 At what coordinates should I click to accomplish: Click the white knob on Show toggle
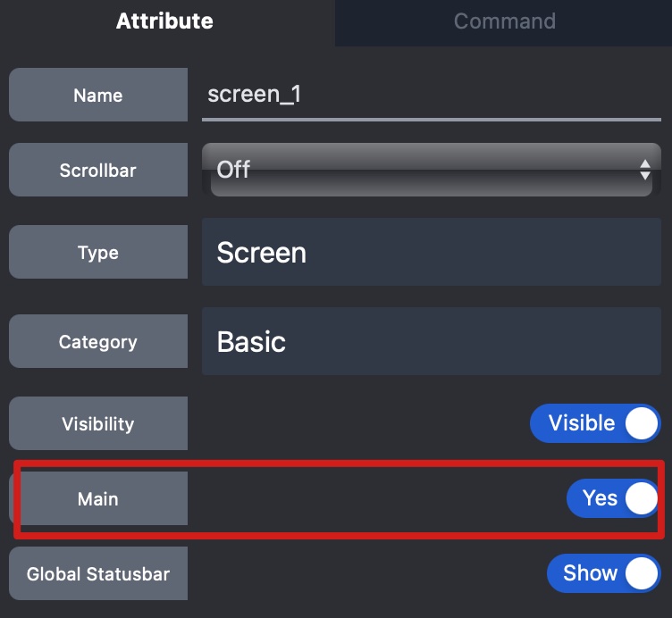click(x=641, y=573)
